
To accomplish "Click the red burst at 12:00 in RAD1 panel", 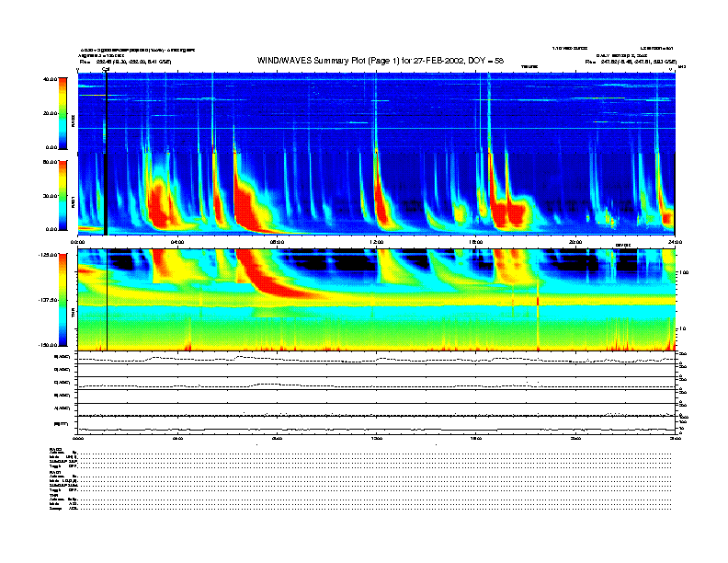I will click(x=381, y=204).
